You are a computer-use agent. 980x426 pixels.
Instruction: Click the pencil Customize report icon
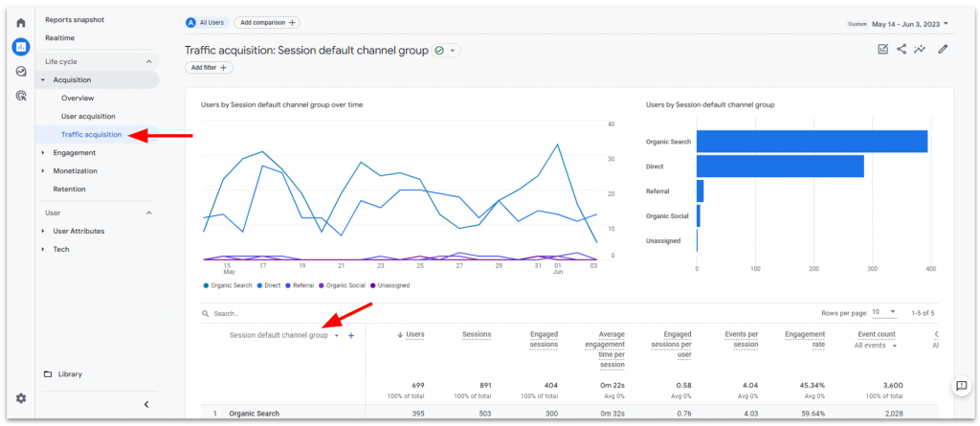point(943,50)
